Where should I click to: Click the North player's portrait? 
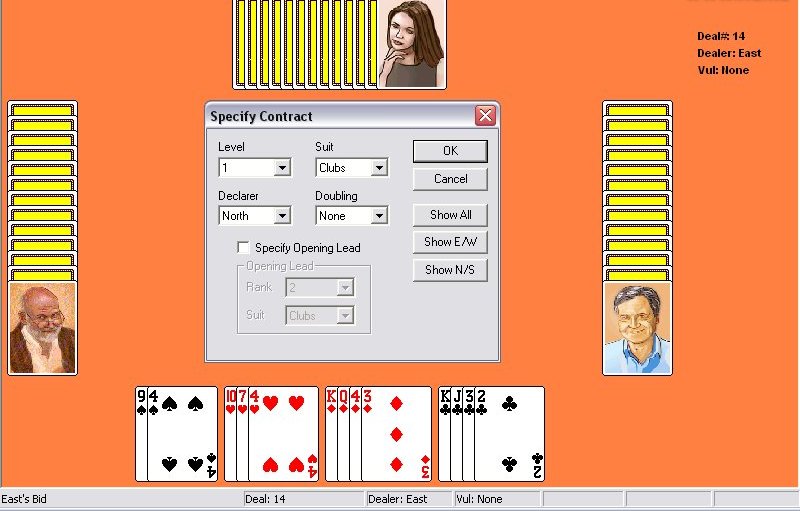pyautogui.click(x=411, y=44)
